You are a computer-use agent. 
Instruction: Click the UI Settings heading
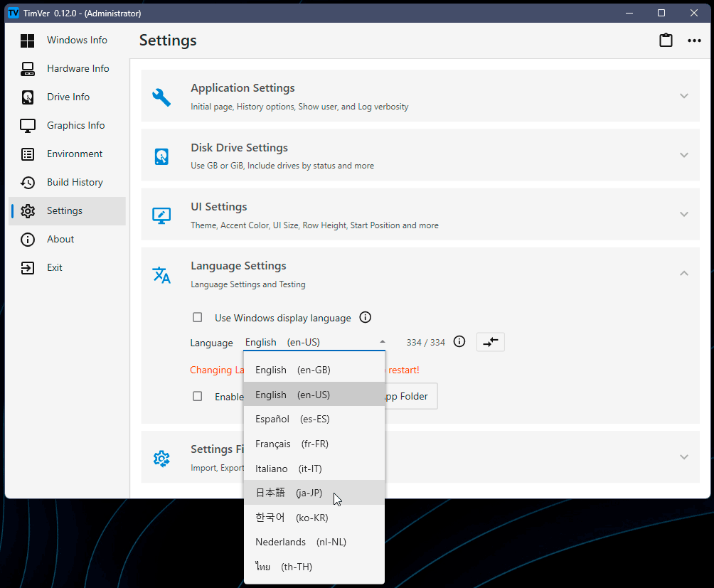coord(218,207)
